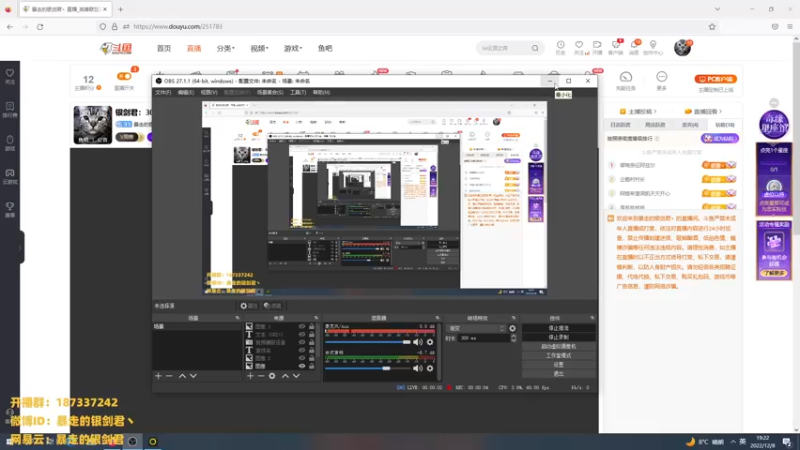Pop out the audio mixer dock icon
This screenshot has width=800, height=450.
pyautogui.click(x=437, y=318)
